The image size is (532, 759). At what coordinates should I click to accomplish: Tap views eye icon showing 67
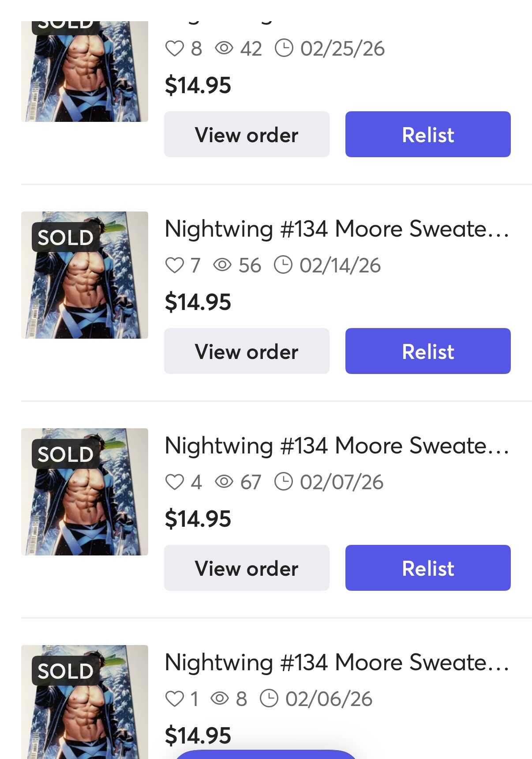[224, 482]
